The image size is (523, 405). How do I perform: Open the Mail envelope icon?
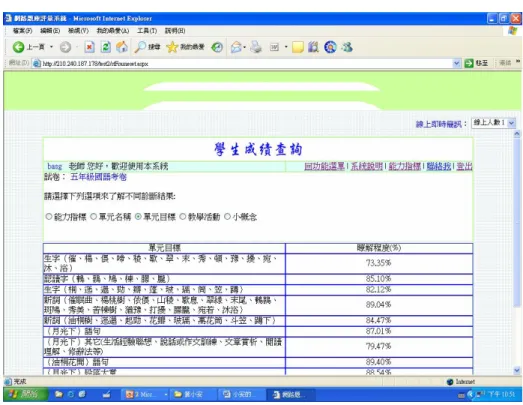[x=236, y=47]
